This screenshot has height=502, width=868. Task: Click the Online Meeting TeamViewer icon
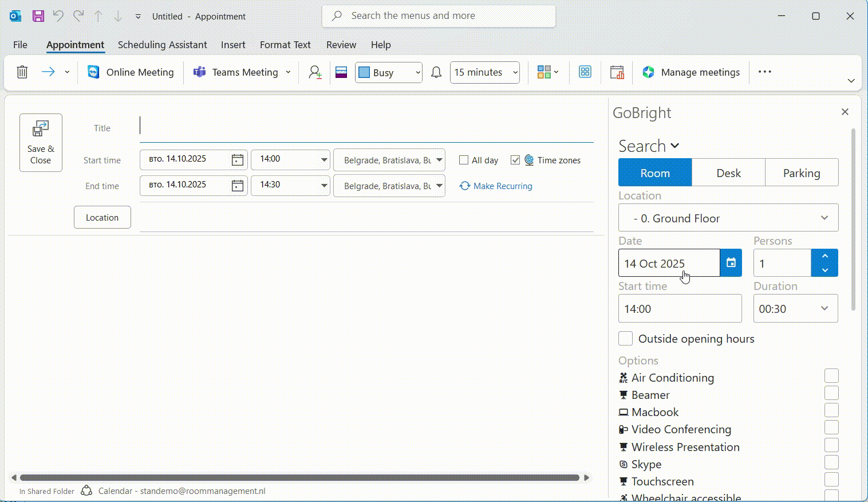coord(93,72)
